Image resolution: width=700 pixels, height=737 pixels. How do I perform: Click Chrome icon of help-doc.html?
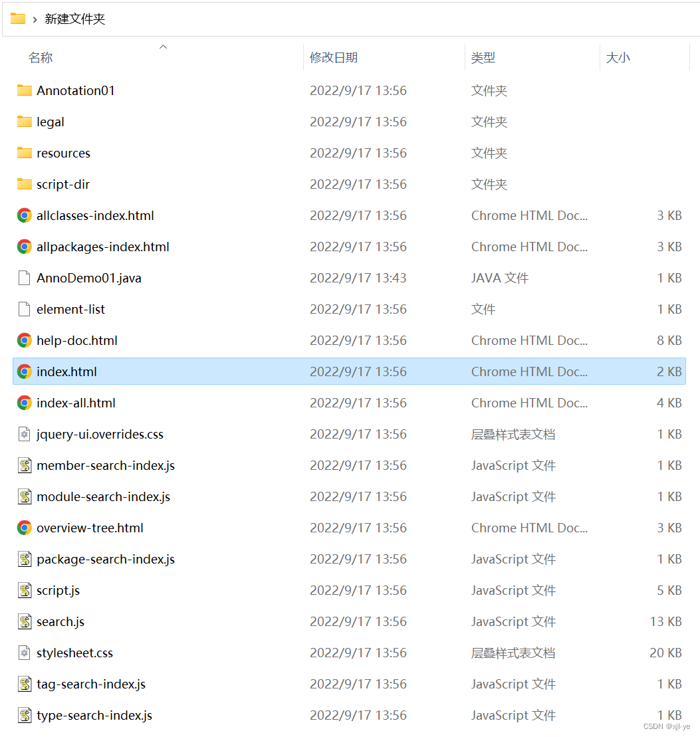point(25,340)
